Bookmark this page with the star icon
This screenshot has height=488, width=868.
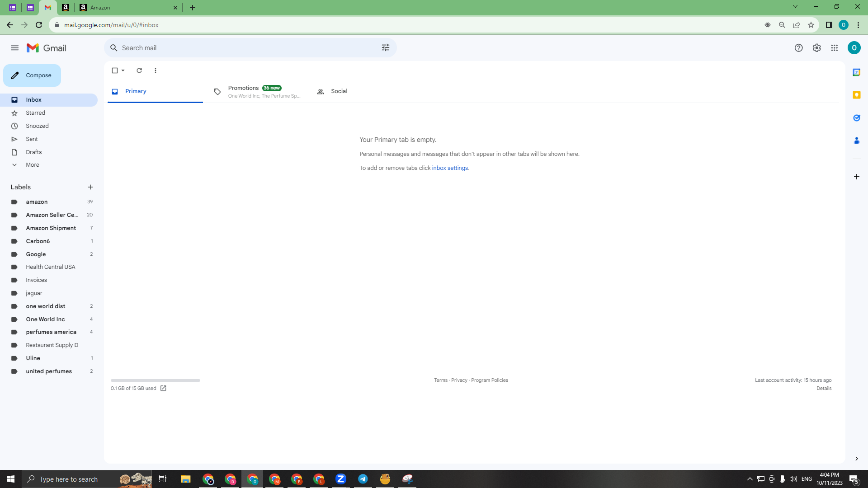(811, 25)
